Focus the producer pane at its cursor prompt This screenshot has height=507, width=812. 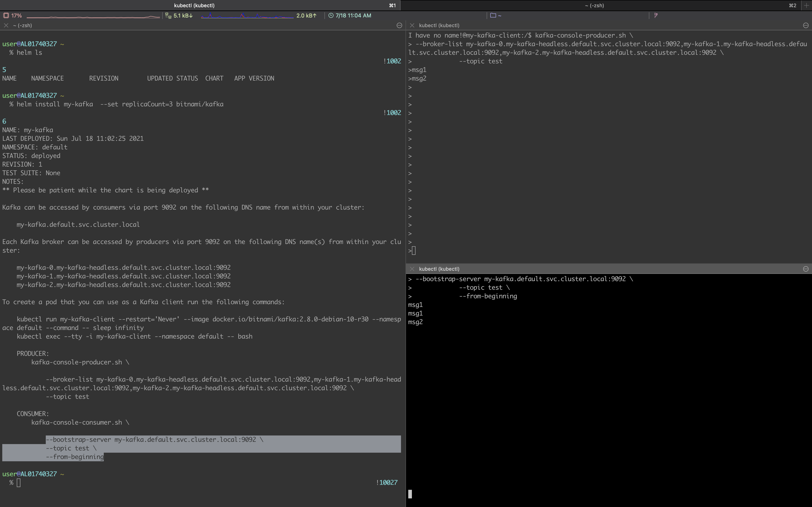click(414, 251)
